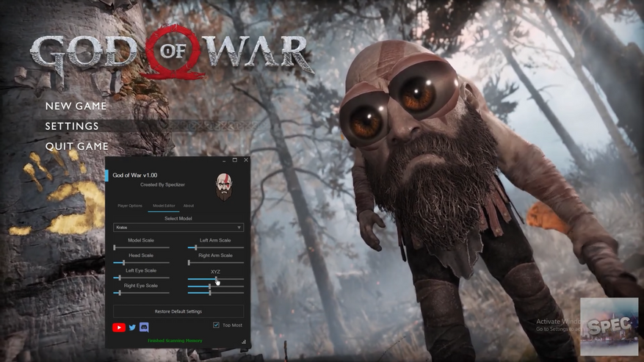Image resolution: width=644 pixels, height=362 pixels.
Task: Click the third XYZ slider
Action: 216,292
